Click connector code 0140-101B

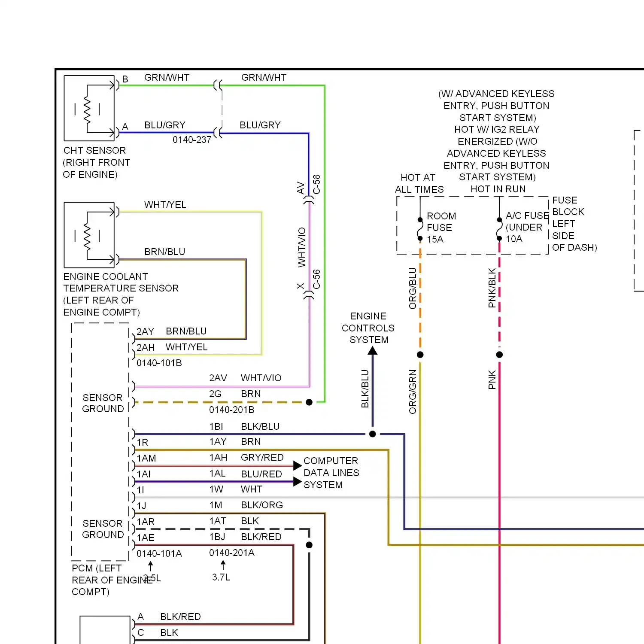tap(159, 363)
